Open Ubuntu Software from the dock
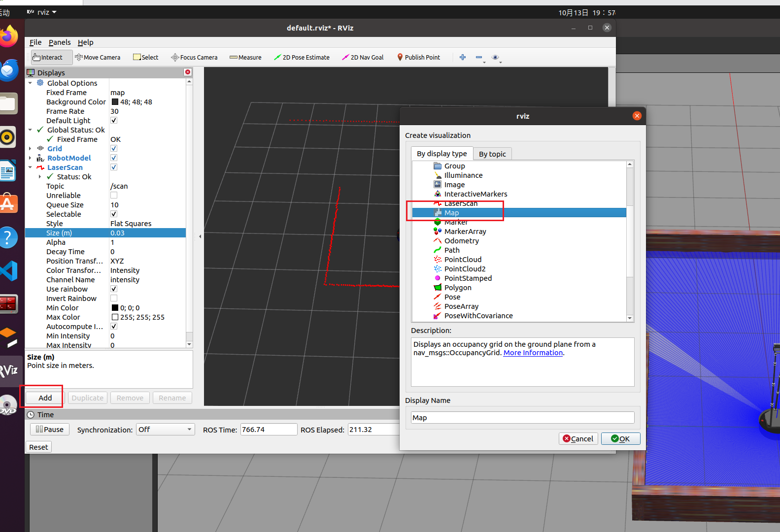The image size is (780, 532). coord(8,204)
